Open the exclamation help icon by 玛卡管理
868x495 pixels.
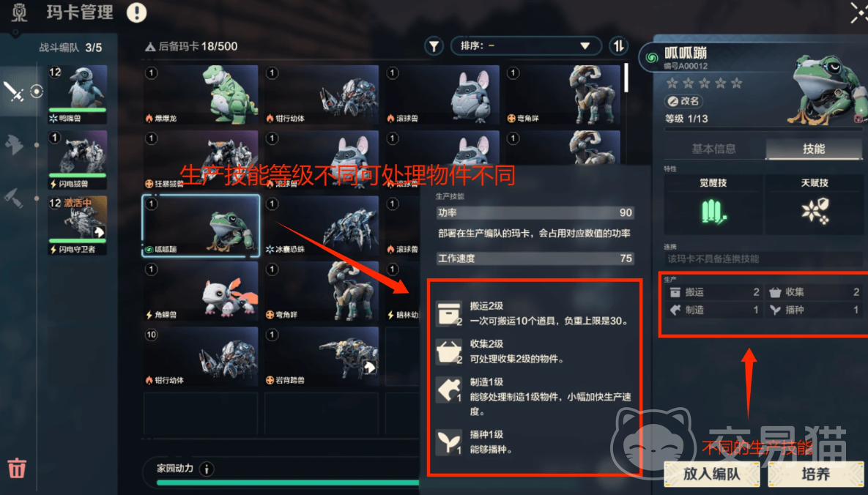[x=136, y=12]
